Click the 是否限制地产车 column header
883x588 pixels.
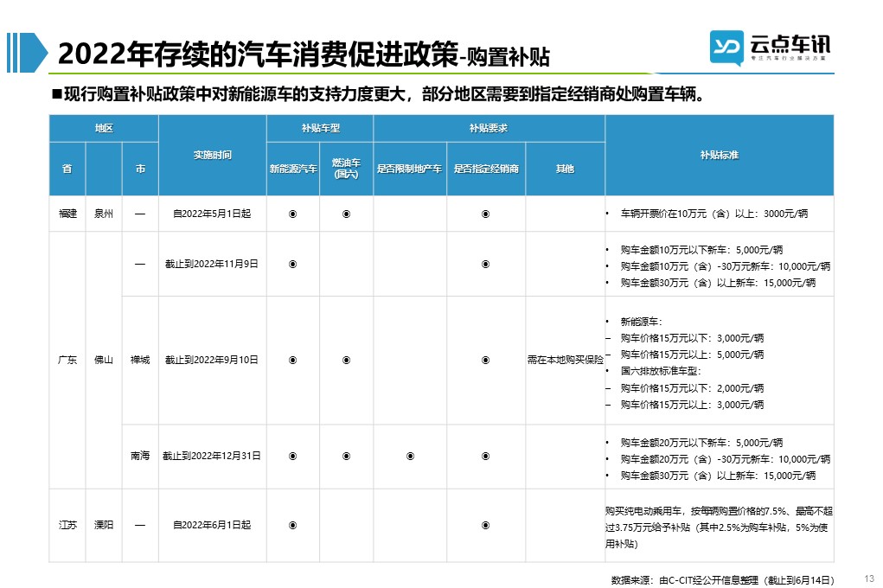[409, 169]
